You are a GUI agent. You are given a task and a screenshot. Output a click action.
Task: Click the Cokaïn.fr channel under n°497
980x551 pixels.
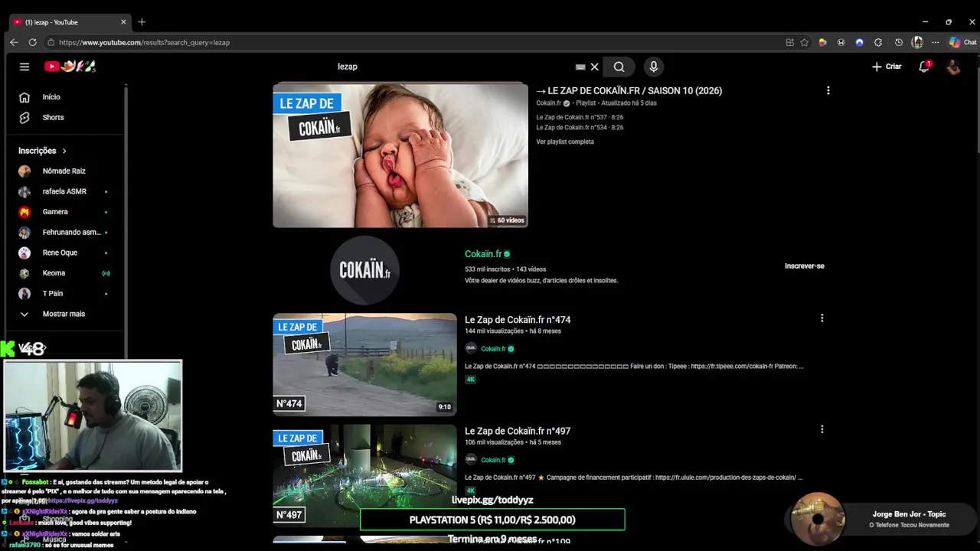pos(493,460)
